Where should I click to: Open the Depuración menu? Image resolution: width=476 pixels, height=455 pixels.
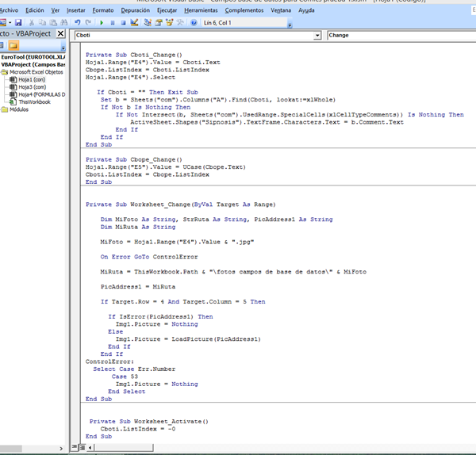[x=134, y=10]
